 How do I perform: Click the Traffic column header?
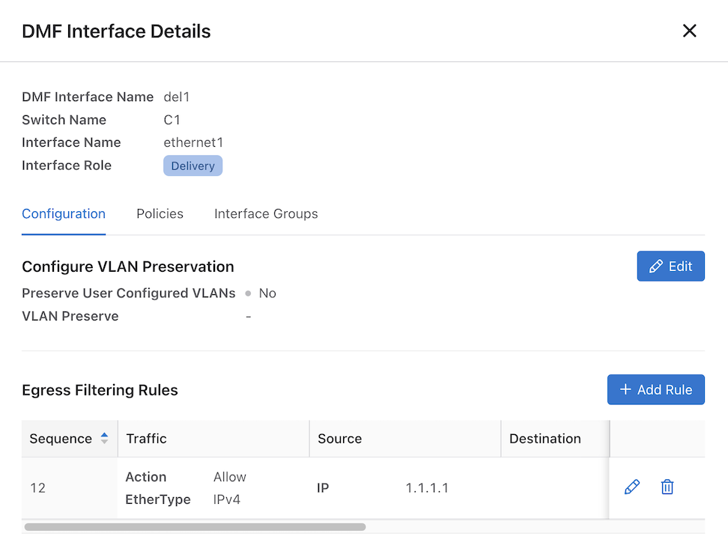[x=147, y=439]
